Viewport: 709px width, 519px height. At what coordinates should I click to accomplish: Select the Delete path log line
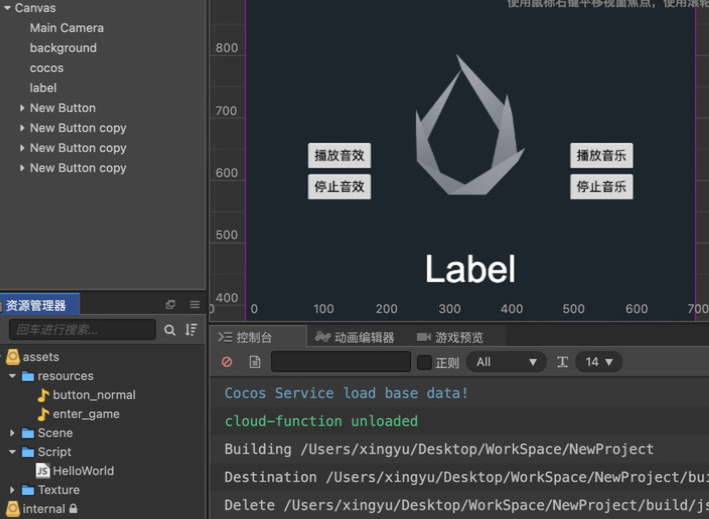[459, 505]
